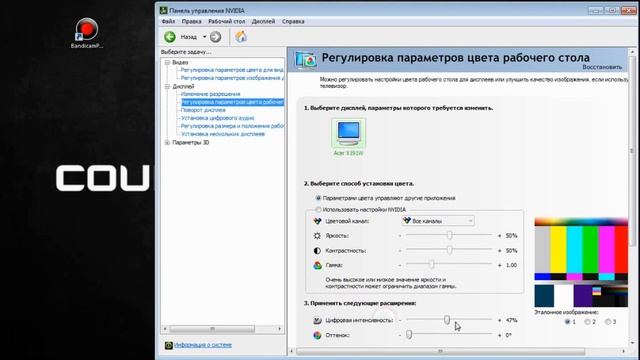The width and height of the screenshot is (640, 360).
Task: Click the 1.00 gamma value
Action: pos(511,265)
